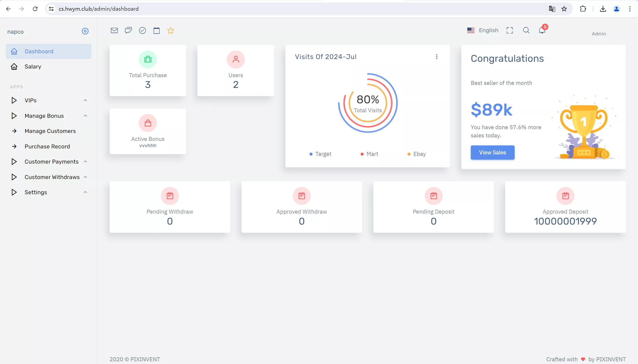Viewport: 638px width, 364px height.
Task: Click the search magnifier icon
Action: [x=526, y=30]
